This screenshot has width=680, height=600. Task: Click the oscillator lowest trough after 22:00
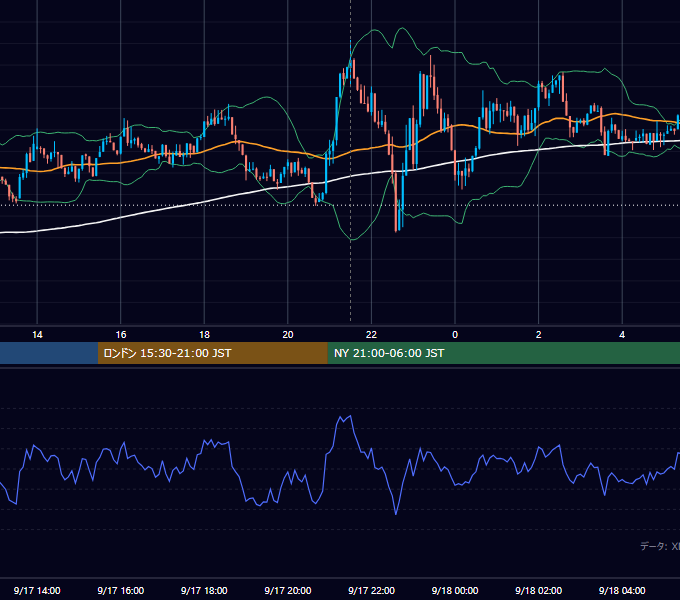point(396,514)
